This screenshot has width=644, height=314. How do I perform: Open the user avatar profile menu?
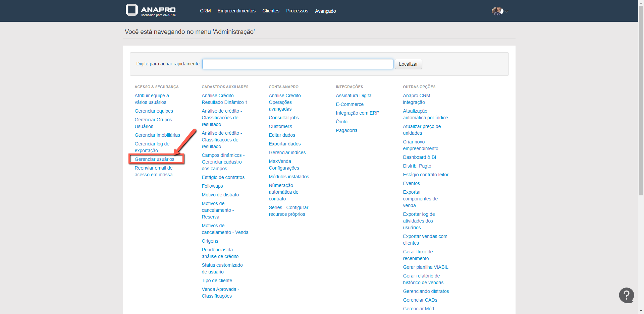click(497, 11)
